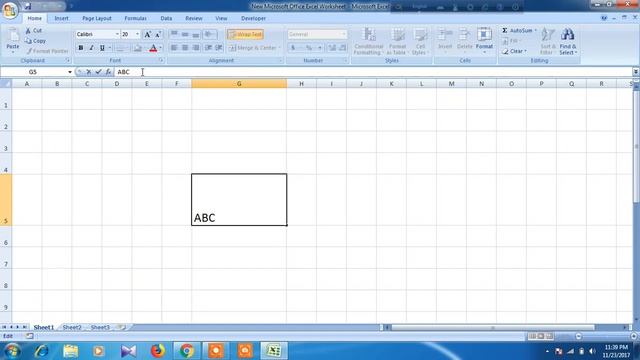Switch to the Insert ribbon tab
640x360 pixels.
pyautogui.click(x=62, y=18)
